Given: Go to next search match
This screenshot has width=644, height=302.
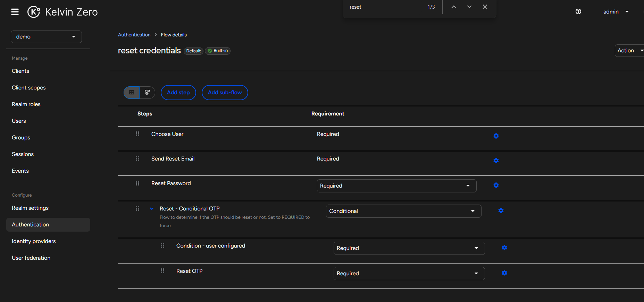Looking at the screenshot, I should (469, 7).
